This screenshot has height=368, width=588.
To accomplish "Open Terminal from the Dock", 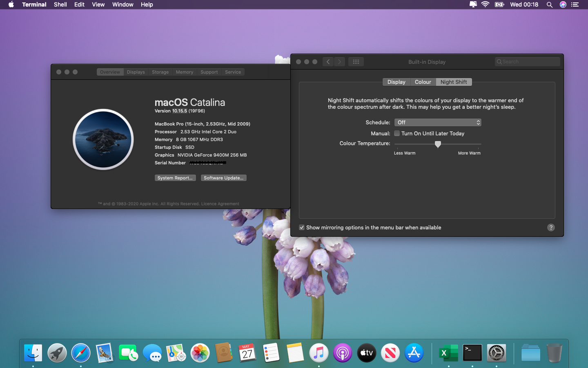I will pos(472,353).
